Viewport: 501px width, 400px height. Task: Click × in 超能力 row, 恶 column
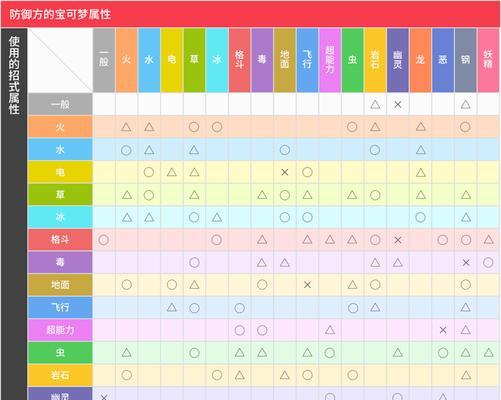pos(443,330)
